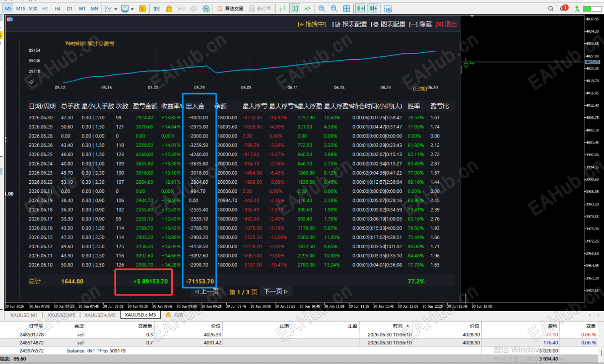The width and height of the screenshot is (604, 364).
Task: Zoom out on the chart
Action: click(x=334, y=9)
